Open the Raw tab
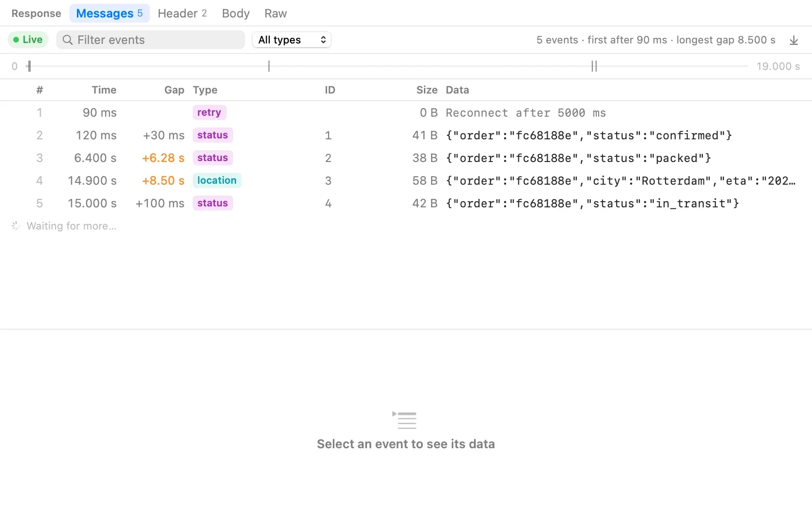Screen dimensions: 812x529 (276, 13)
